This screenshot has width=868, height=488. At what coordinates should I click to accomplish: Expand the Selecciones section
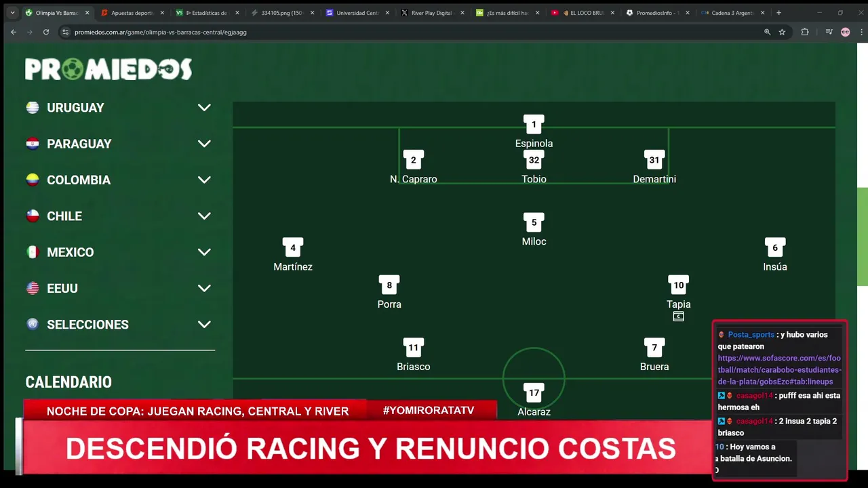tap(204, 325)
